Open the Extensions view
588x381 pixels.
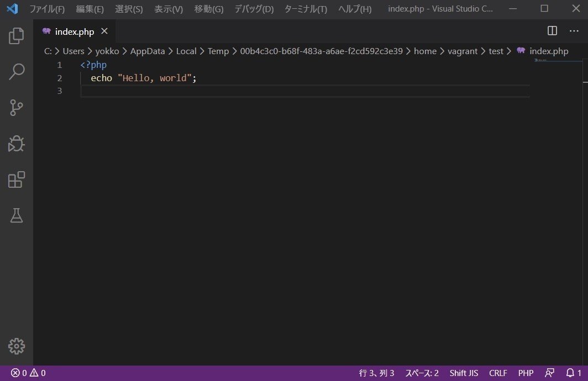click(16, 179)
